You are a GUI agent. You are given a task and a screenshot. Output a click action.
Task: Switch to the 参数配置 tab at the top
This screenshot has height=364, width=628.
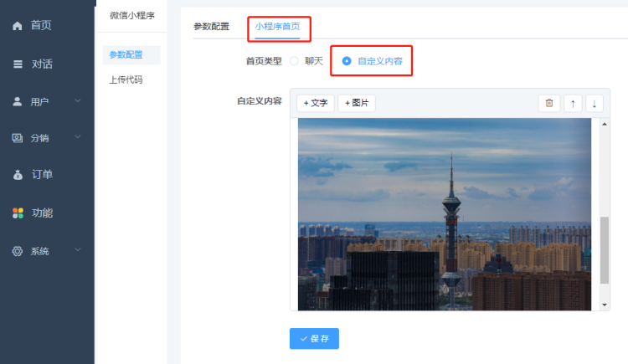coord(212,27)
